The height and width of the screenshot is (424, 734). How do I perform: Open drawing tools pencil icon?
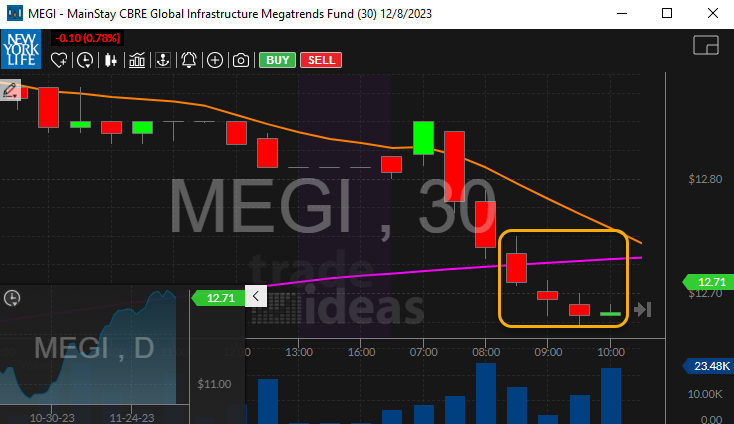click(10, 90)
